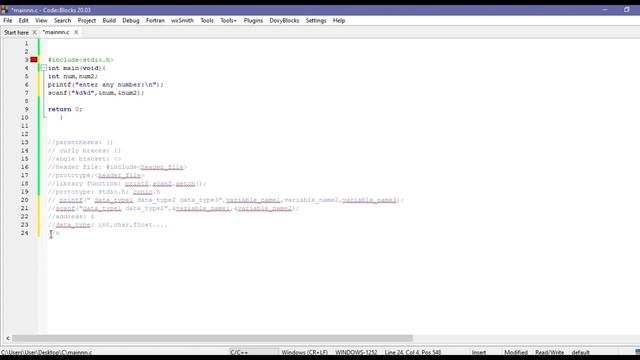The width and height of the screenshot is (640, 360).
Task: Minimize the Code::Blocks window
Action: 605,10
